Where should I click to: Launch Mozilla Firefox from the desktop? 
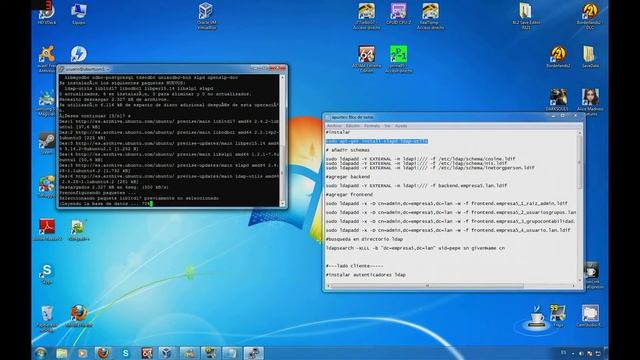(78, 315)
